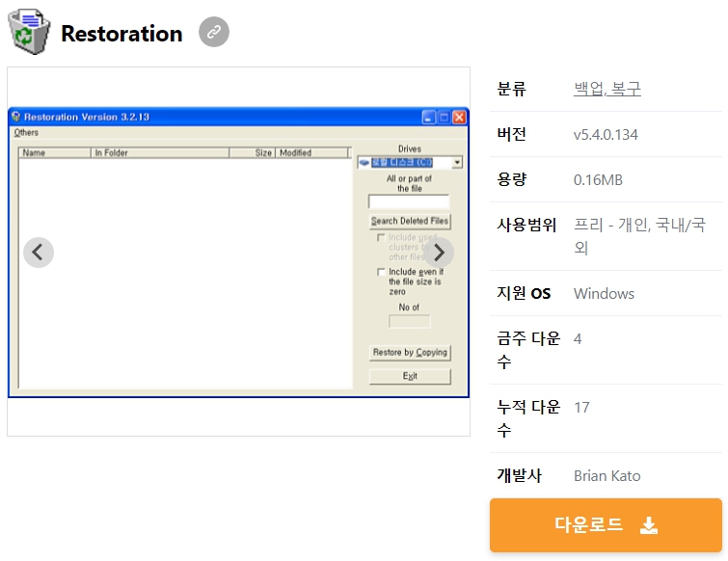Close the Restoration Version 3.2.13 window
Viewport: 728px width, 561px height.
(x=459, y=117)
